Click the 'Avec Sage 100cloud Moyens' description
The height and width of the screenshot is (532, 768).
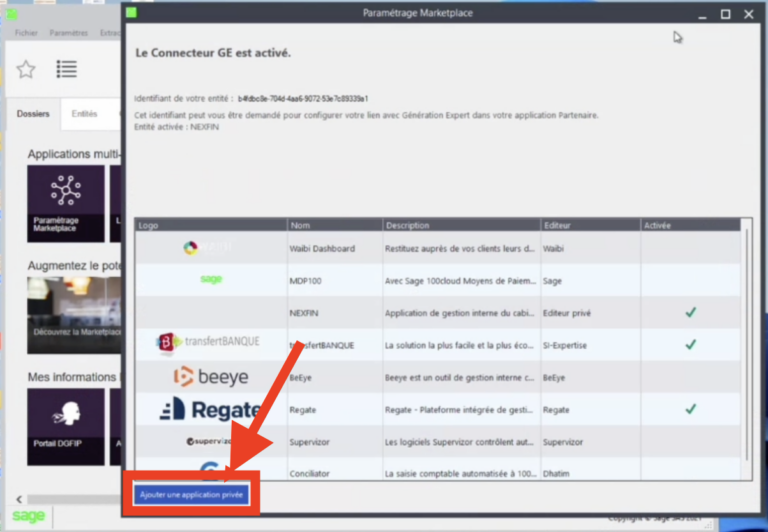tap(460, 281)
